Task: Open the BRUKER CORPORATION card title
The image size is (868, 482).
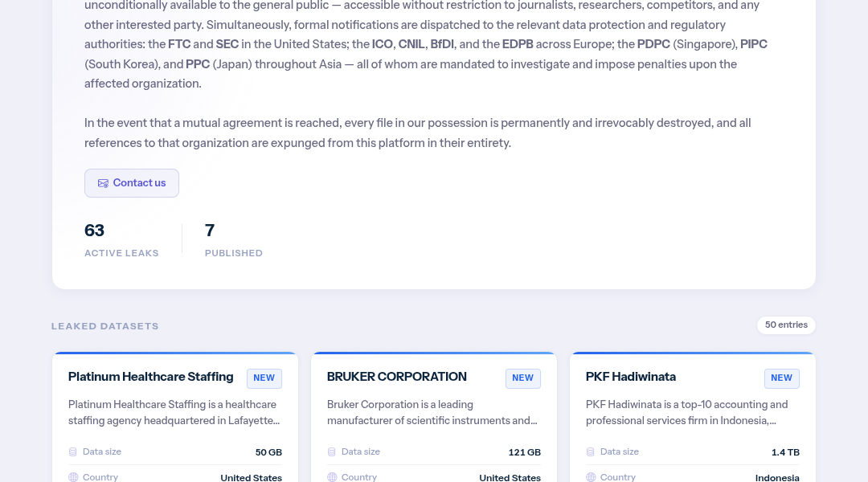Action: [396, 377]
